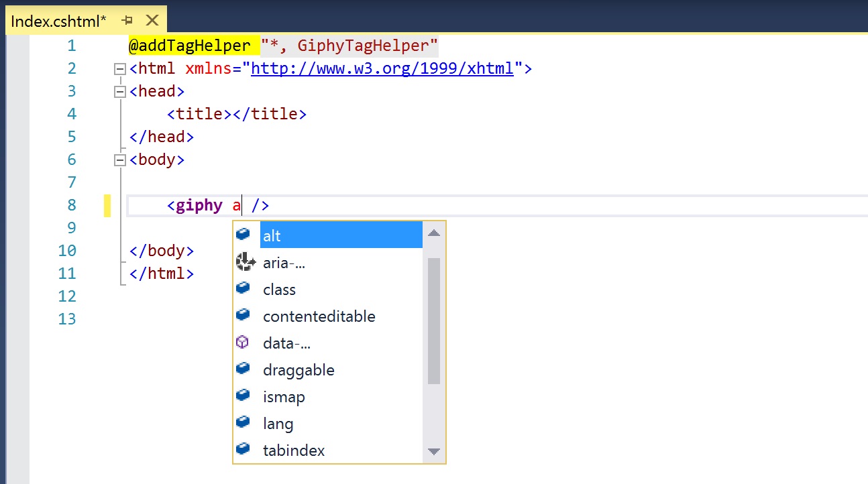The height and width of the screenshot is (484, 868).
Task: Click the scroll-down arrow on completion list
Action: click(433, 450)
